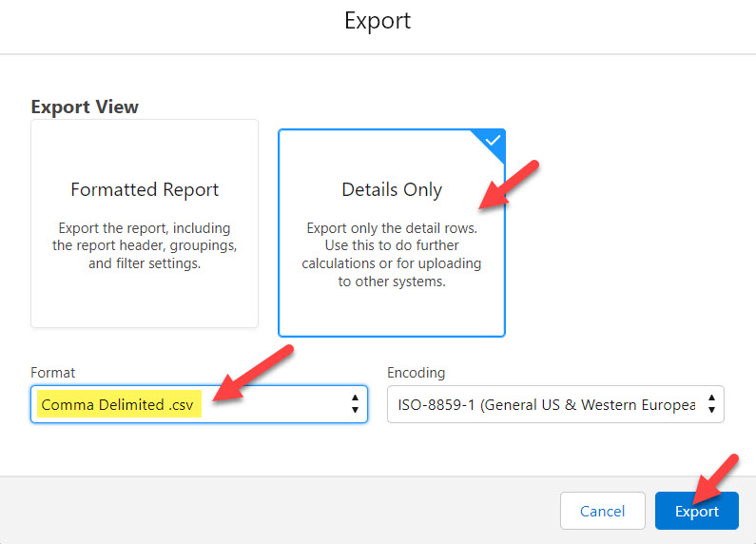Click the blue Export button
The height and width of the screenshot is (544, 756).
696,511
